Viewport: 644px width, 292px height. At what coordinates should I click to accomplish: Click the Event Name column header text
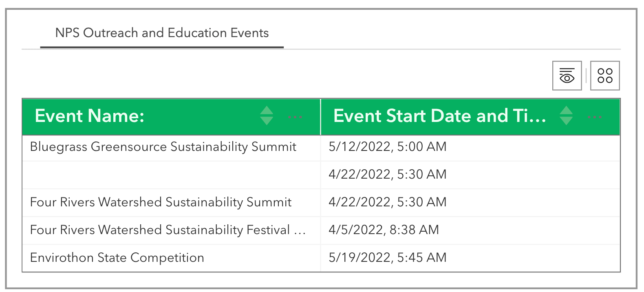(x=90, y=116)
